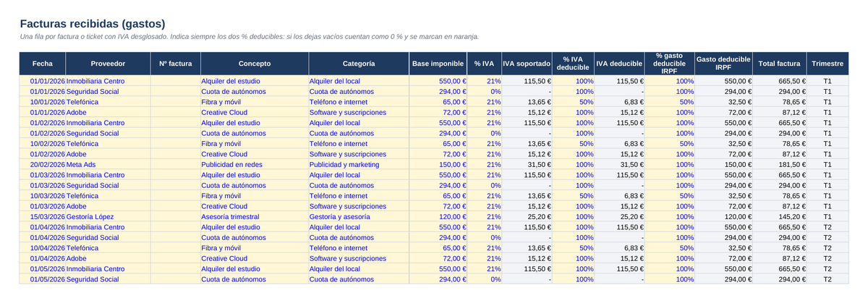Select 31,50 € in the IVA soportado column
Viewport: 868px width, 303px height.
point(527,164)
